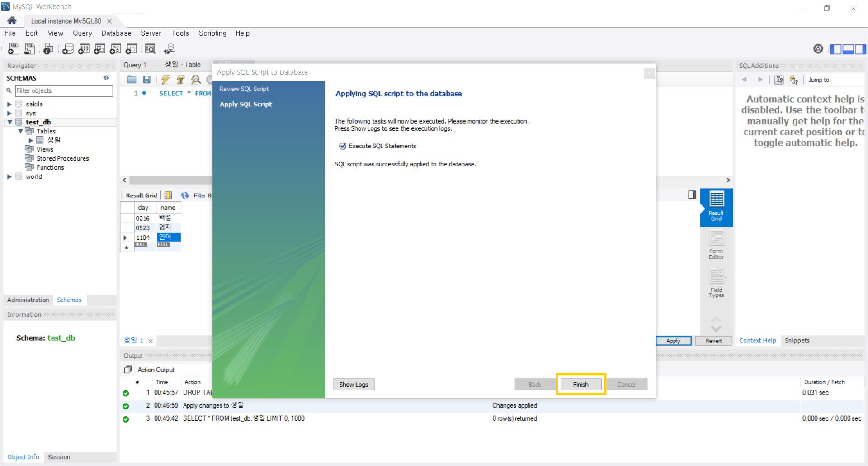The height and width of the screenshot is (466, 868).
Task: Create new view toolbar icon
Action: point(99,49)
